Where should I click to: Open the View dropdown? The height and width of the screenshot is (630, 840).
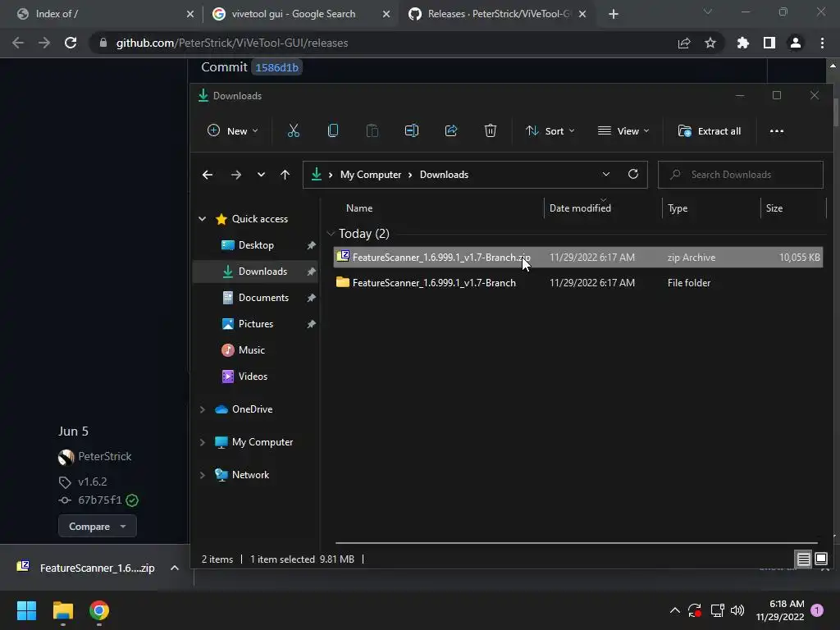pos(623,130)
